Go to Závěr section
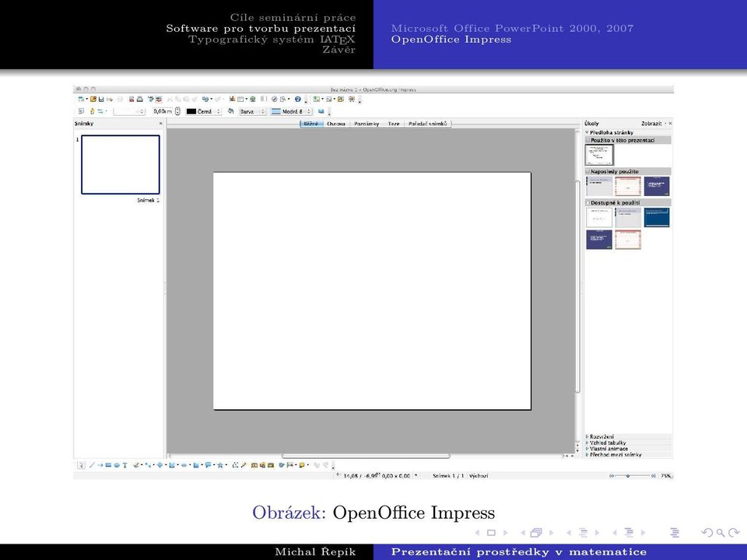747x560 pixels. (x=338, y=50)
